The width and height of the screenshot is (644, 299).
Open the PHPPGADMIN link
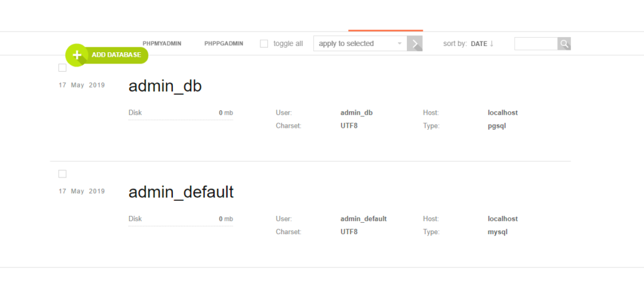tap(224, 43)
